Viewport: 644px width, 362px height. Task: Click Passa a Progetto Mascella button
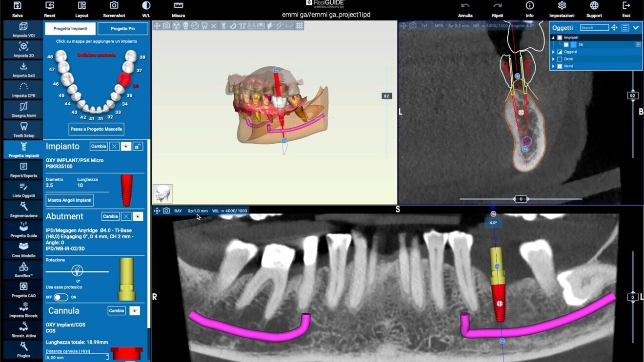click(x=96, y=129)
